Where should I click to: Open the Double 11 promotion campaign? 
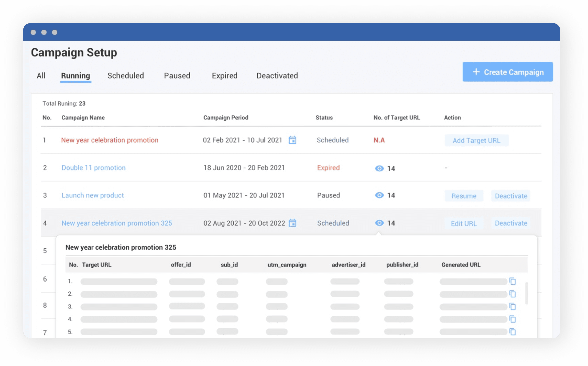[x=93, y=168]
